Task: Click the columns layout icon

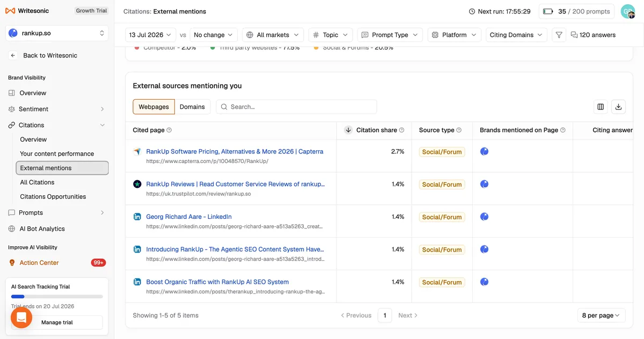Action: coord(601,107)
